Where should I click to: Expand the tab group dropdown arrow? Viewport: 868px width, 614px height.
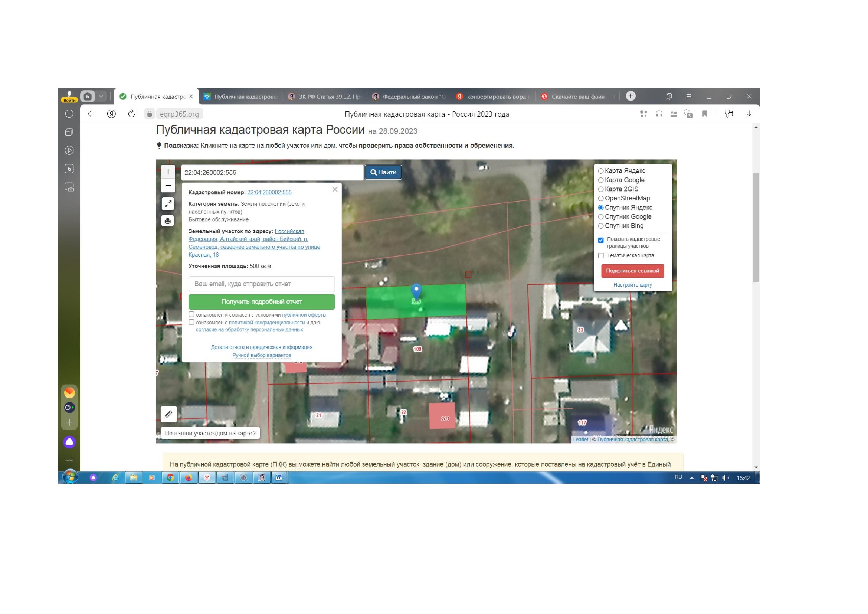101,97
